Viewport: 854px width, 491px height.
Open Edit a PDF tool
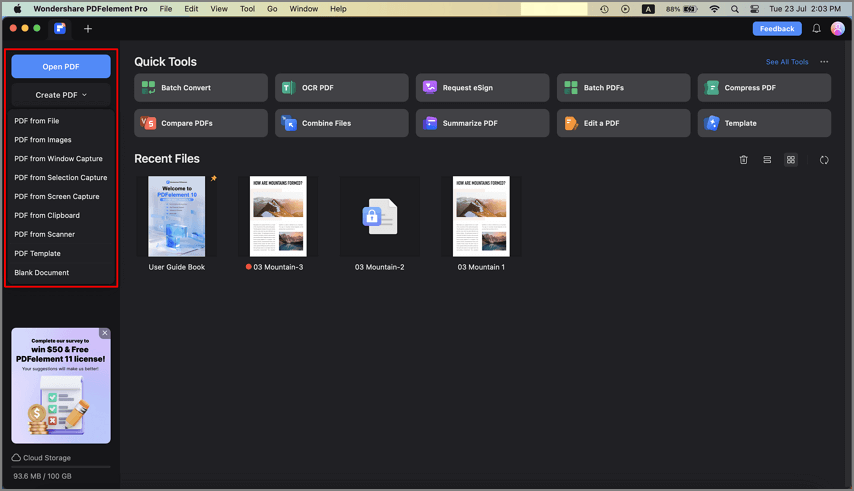[623, 123]
